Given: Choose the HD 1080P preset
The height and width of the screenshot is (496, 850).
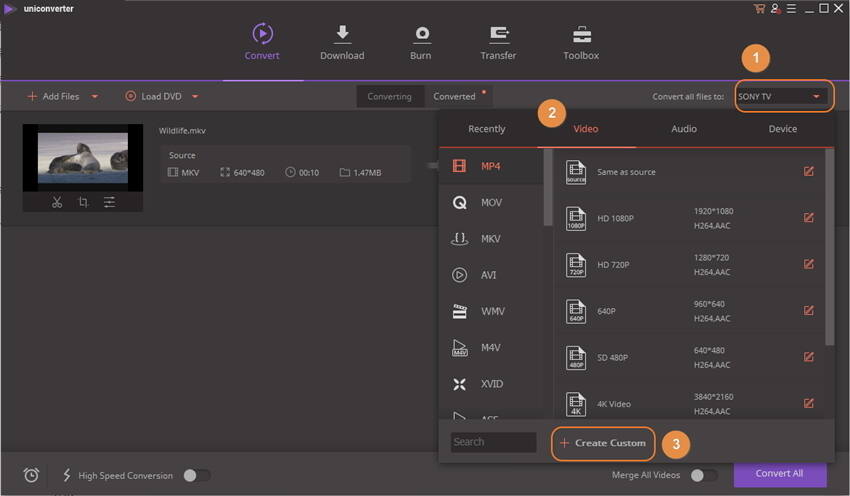Looking at the screenshot, I should [x=690, y=218].
